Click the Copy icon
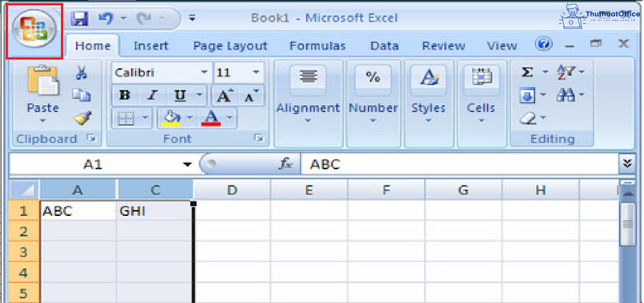Viewport: 644px width, 303px height. [83, 94]
